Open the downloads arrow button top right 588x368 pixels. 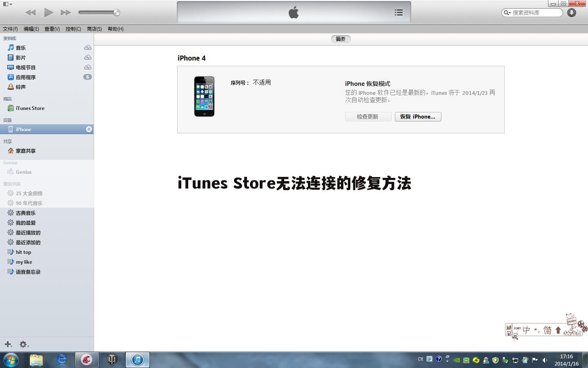point(571,13)
